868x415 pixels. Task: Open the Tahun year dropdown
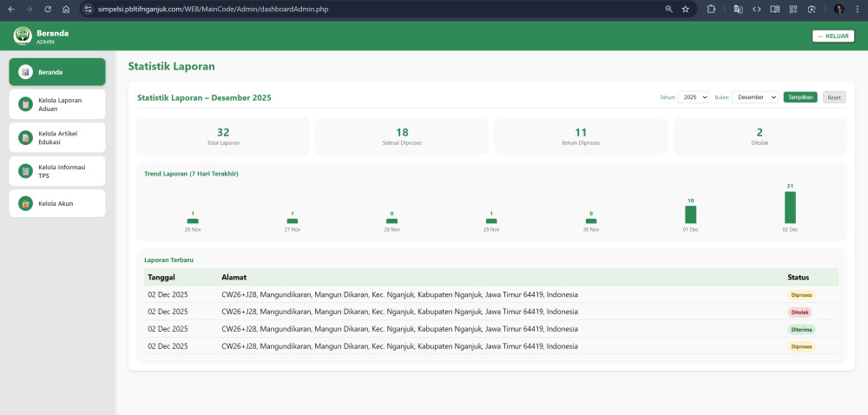(694, 97)
